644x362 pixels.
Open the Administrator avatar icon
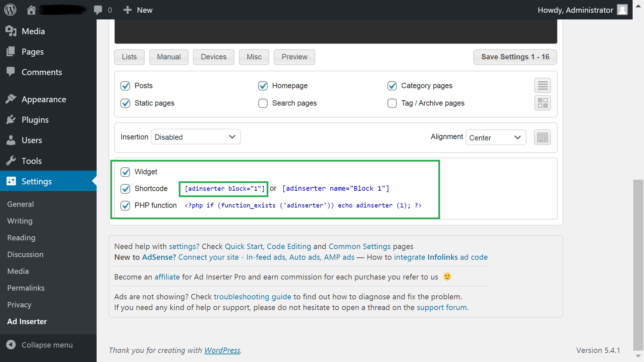[x=623, y=10]
